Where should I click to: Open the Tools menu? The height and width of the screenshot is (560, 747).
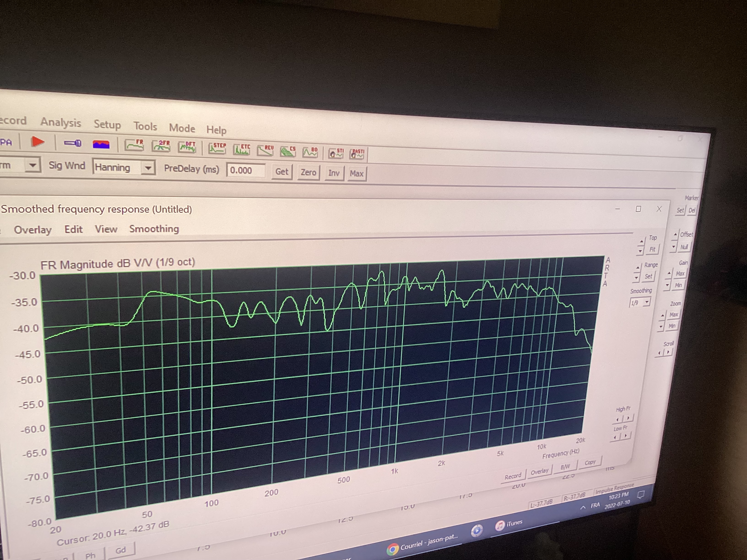(145, 126)
